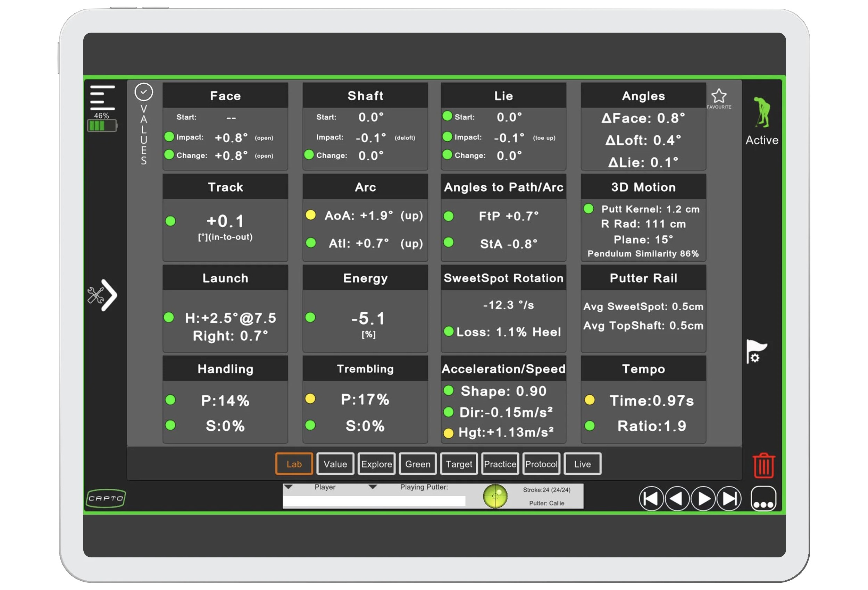This screenshot has height=590, width=868.
Task: Click the white player name field
Action: pos(374,501)
